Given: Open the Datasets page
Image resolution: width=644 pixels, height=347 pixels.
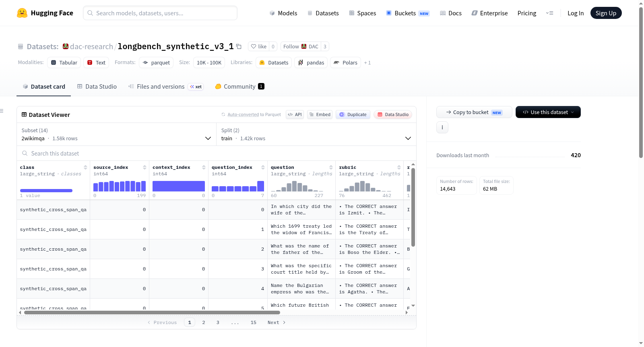Looking at the screenshot, I should 323,13.
